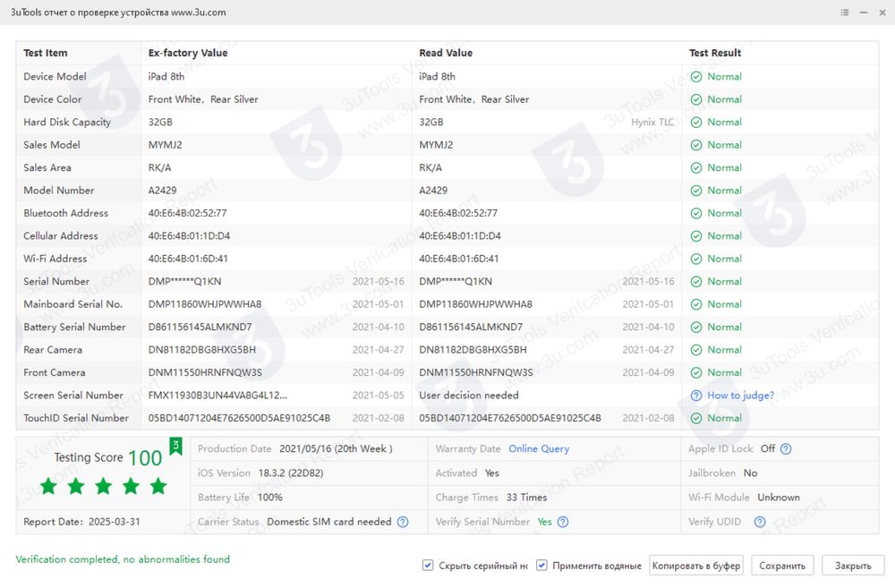The image size is (895, 588).
Task: Click the Rear Camera ex-factory value DN81182DBG8HXG5BH
Action: (x=201, y=350)
